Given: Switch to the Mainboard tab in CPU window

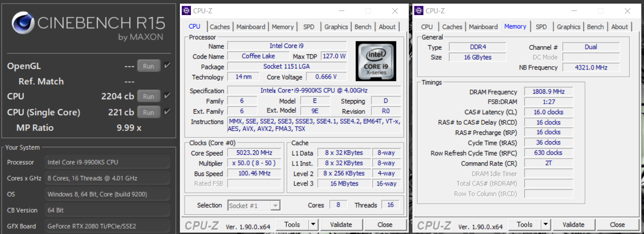Looking at the screenshot, I should [250, 27].
